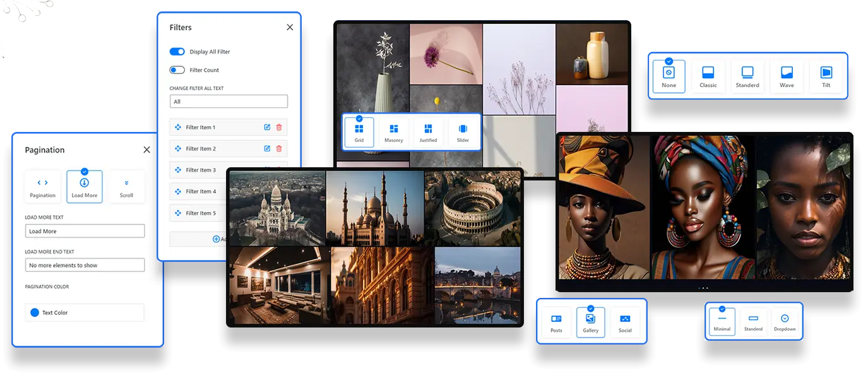This screenshot has width=868, height=390.
Task: Pick the Wave hover style
Action: tap(787, 73)
